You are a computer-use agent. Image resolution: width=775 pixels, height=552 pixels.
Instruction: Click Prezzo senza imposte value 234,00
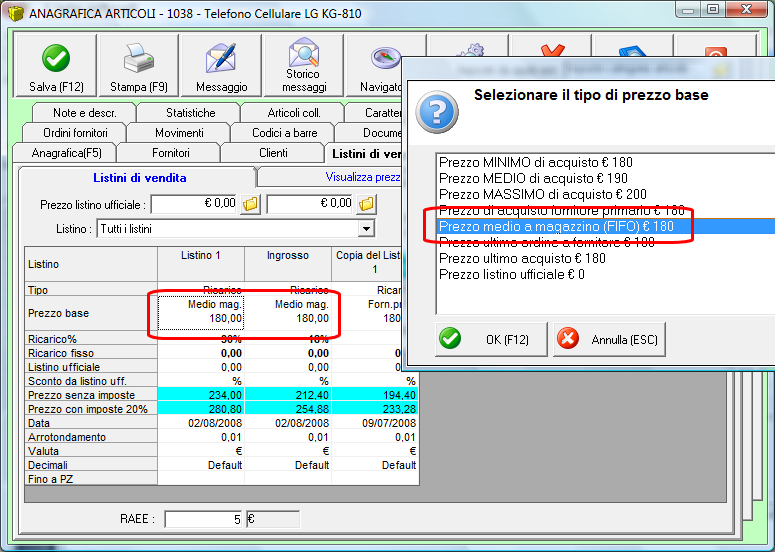click(201, 395)
